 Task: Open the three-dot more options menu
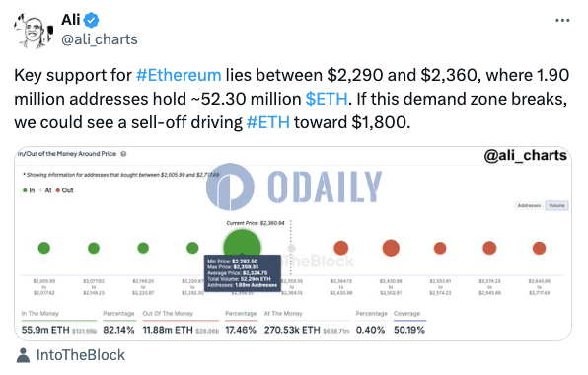[562, 21]
